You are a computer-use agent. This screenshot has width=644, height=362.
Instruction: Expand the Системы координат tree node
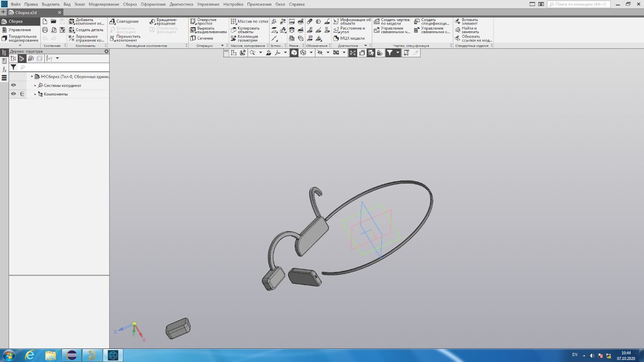tap(35, 85)
